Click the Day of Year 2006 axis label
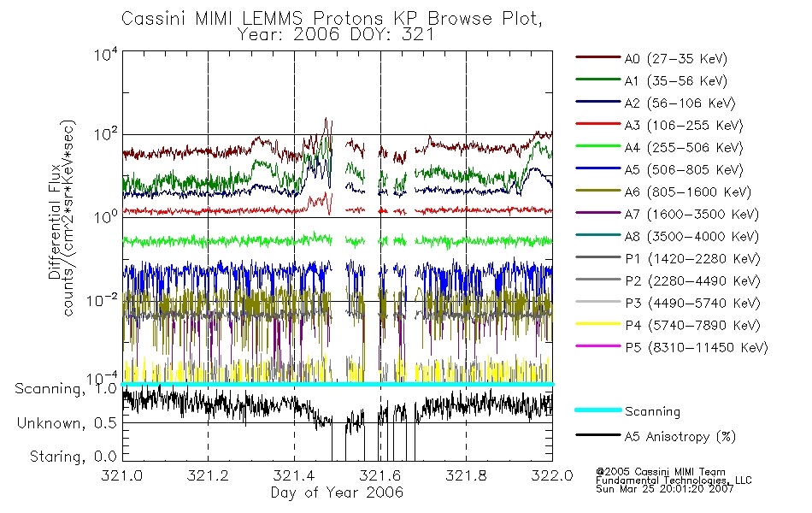This screenshot has width=812, height=513. tap(337, 492)
